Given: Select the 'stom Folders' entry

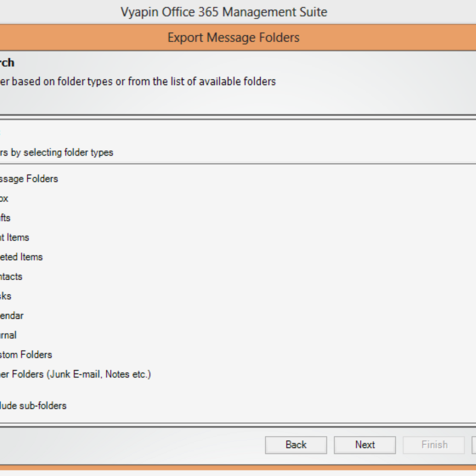Looking at the screenshot, I should (26, 355).
